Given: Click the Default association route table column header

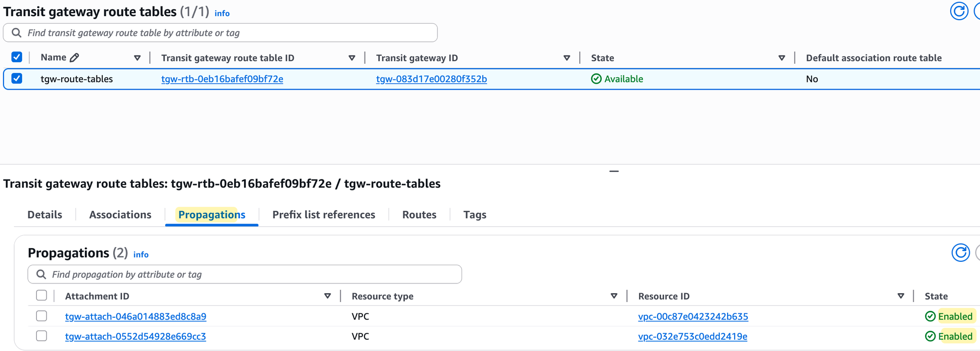Looking at the screenshot, I should [874, 58].
